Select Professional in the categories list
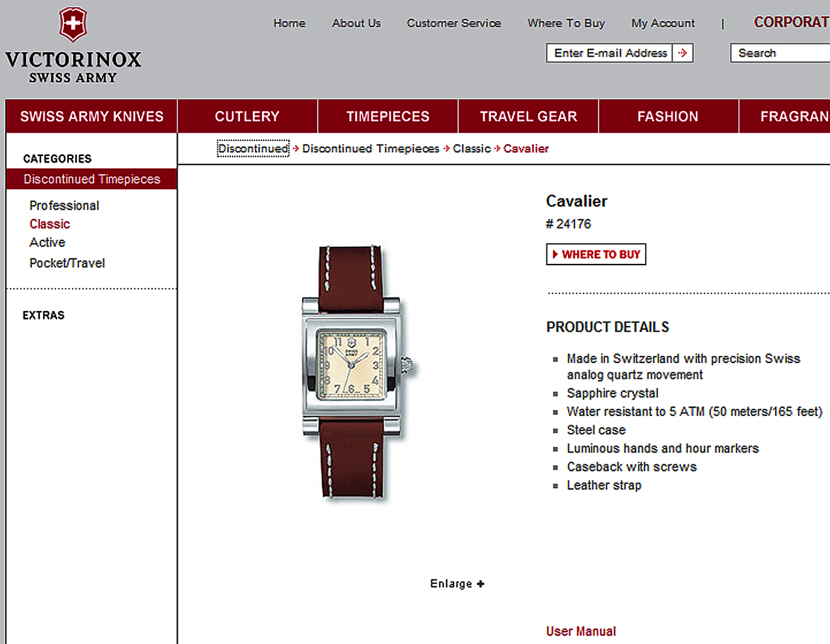Viewport: 830px width, 644px height. pyautogui.click(x=64, y=205)
